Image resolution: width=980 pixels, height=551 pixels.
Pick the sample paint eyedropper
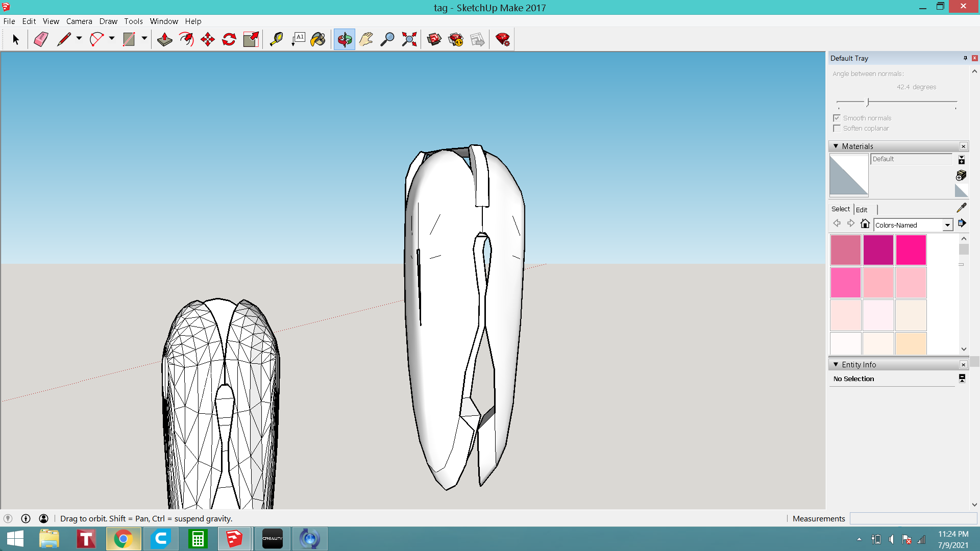(x=962, y=208)
